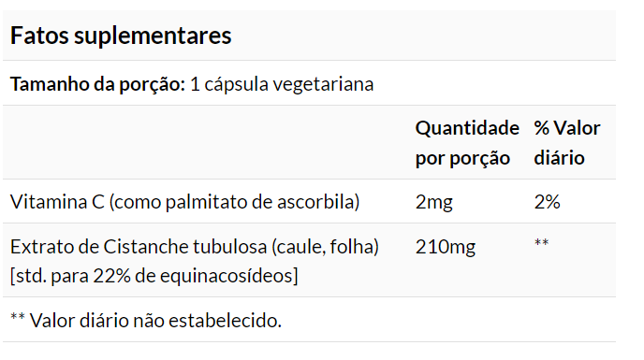The width and height of the screenshot is (644, 360).
Task: Click the 'Fatos suplementares' heading
Action: (121, 36)
